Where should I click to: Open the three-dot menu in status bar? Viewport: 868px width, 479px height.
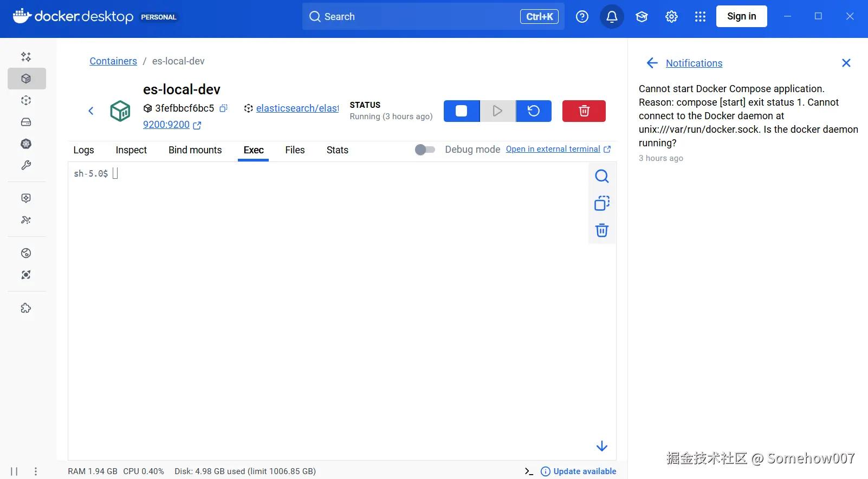tap(36, 471)
